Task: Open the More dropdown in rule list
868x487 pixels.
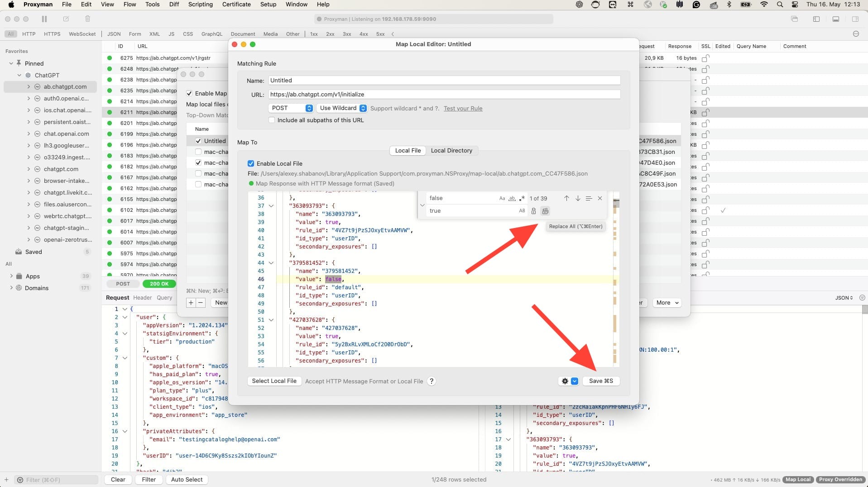Action: pos(667,303)
